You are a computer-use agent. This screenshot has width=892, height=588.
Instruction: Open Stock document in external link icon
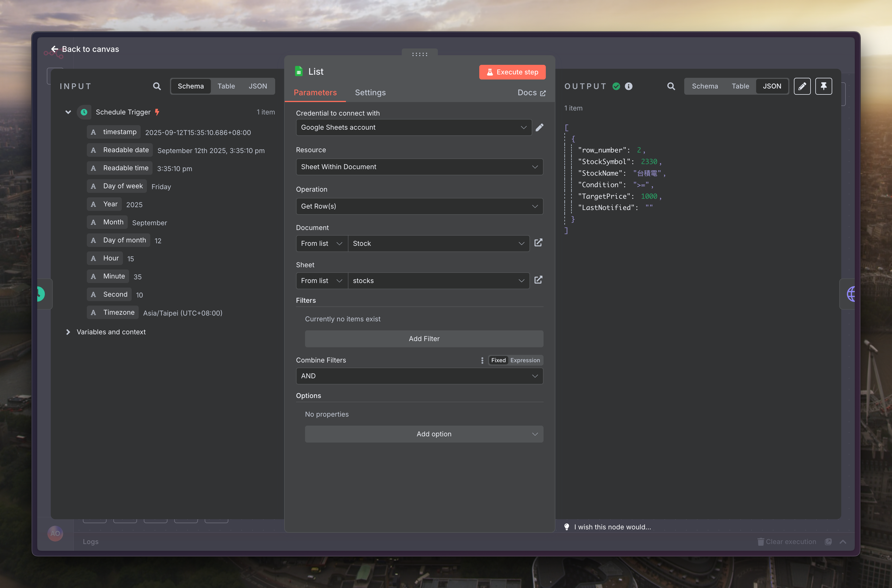[538, 243]
